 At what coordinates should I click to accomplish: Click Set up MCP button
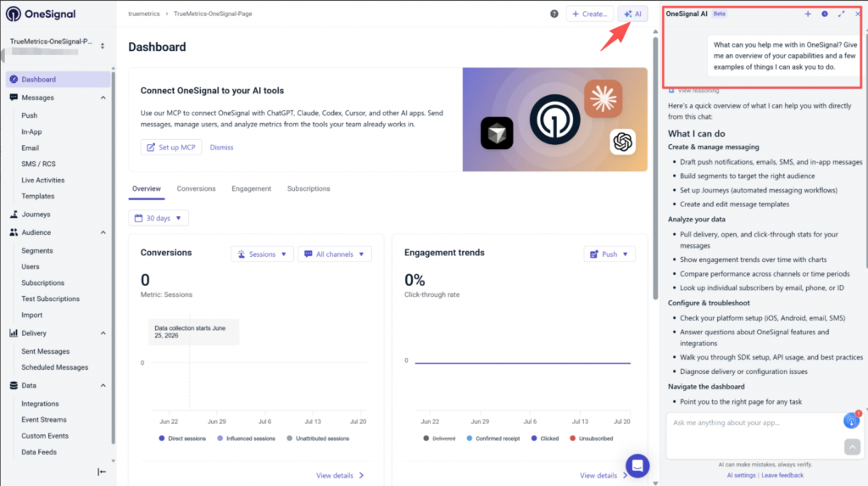tap(171, 148)
